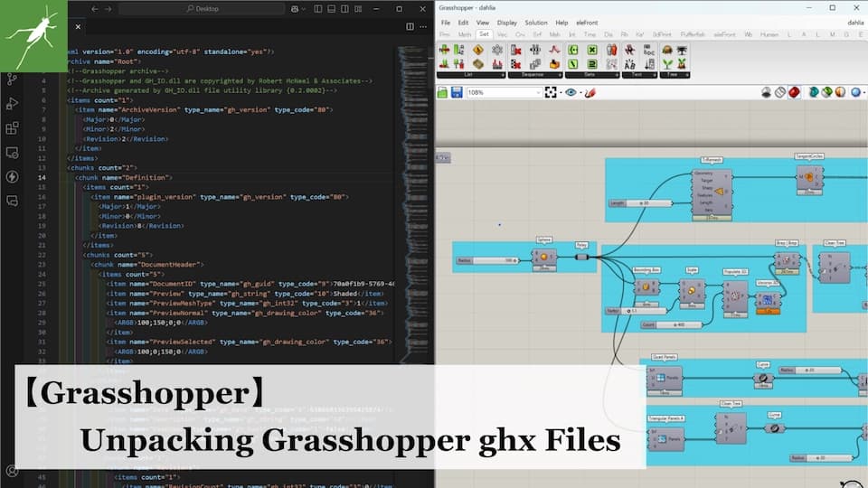The width and height of the screenshot is (868, 488).
Task: Toggle preview selected only teal icon
Action: [x=813, y=92]
